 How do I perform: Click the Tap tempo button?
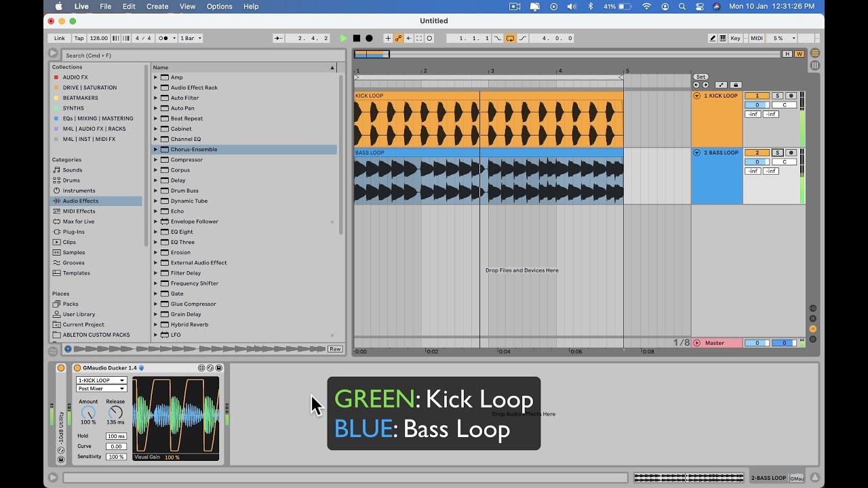pos(79,39)
